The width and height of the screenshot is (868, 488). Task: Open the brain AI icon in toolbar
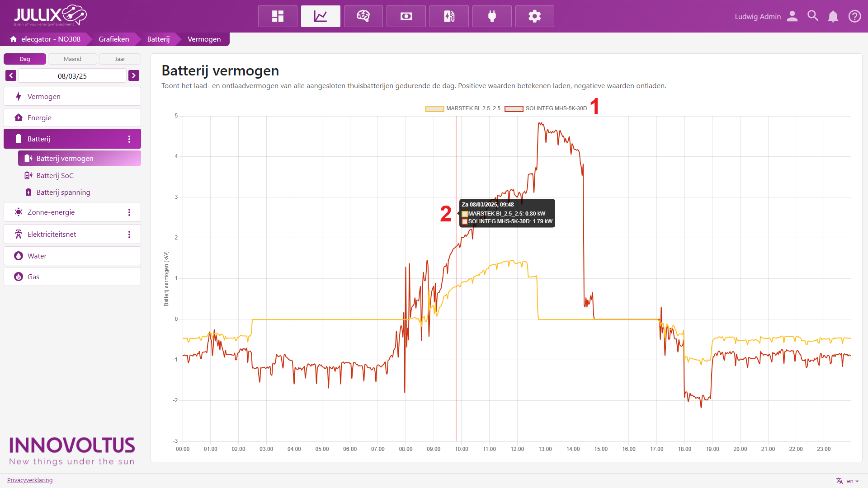pos(363,16)
